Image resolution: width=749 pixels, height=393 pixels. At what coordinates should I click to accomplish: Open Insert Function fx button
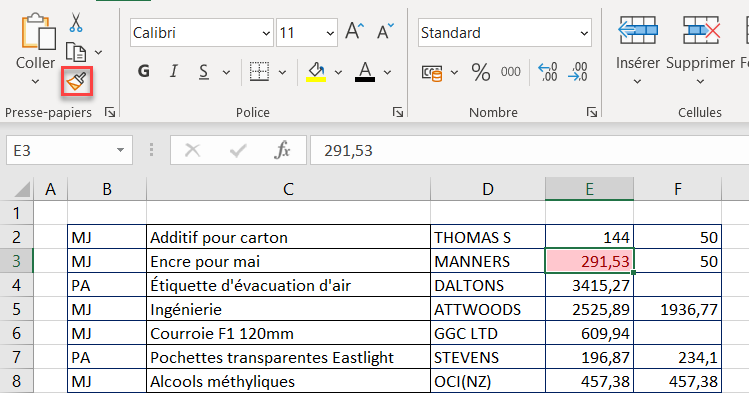282,150
